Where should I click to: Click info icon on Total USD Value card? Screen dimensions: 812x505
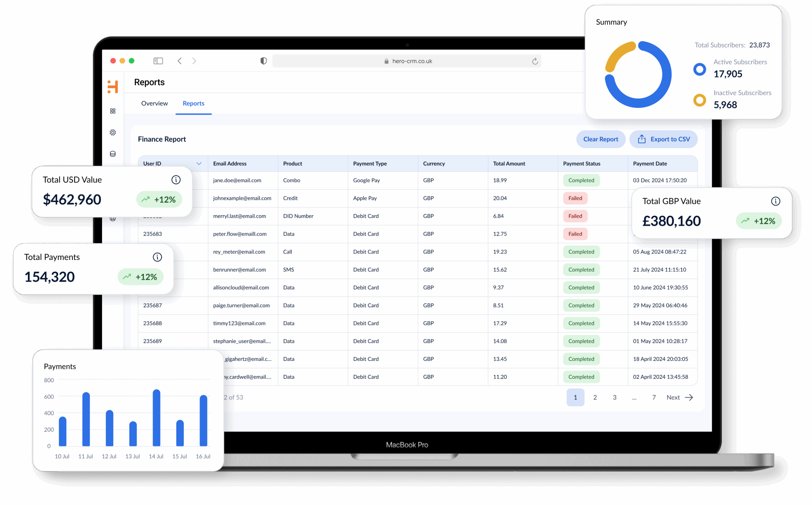pyautogui.click(x=176, y=180)
